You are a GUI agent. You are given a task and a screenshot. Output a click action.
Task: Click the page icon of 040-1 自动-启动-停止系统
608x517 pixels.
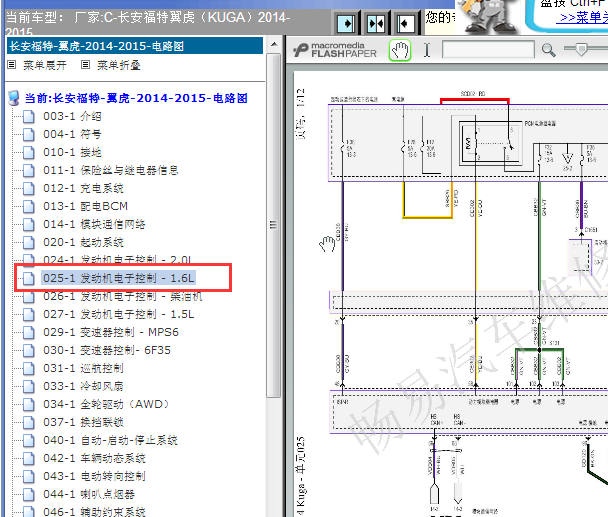point(28,441)
